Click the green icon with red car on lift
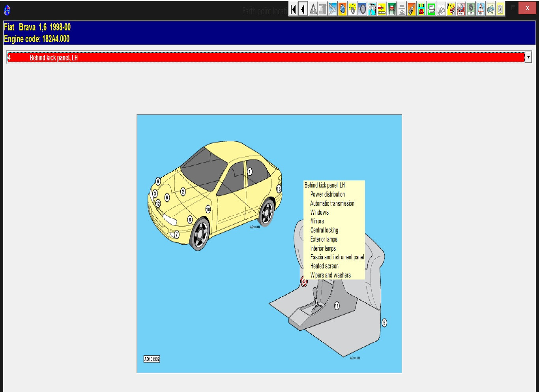This screenshot has height=392, width=539. (392, 9)
